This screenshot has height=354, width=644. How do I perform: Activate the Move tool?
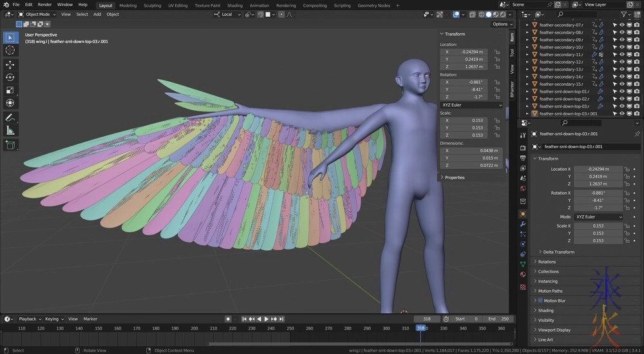point(10,64)
